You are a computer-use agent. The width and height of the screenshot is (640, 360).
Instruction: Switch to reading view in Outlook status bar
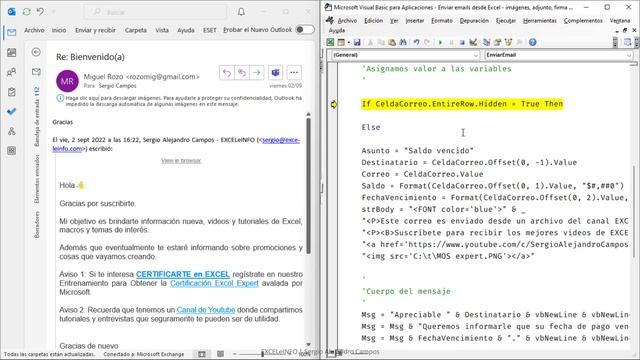point(220,354)
